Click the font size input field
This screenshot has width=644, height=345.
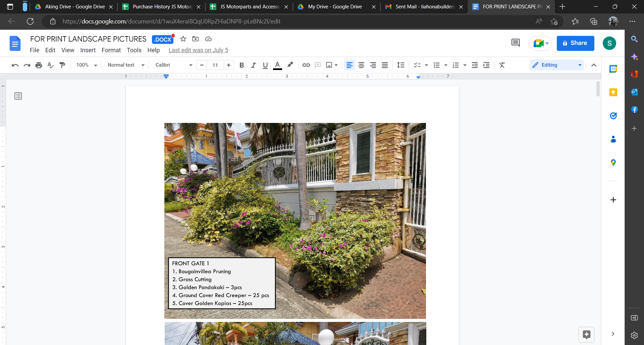(x=215, y=65)
